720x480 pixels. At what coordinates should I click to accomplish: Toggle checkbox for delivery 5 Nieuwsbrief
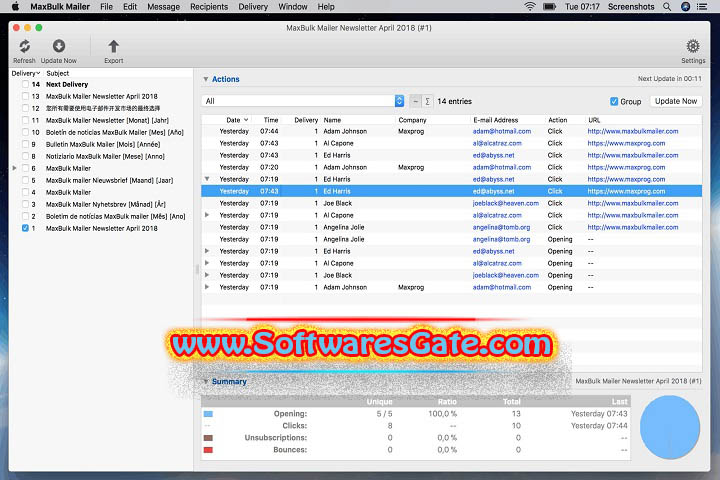pos(25,181)
